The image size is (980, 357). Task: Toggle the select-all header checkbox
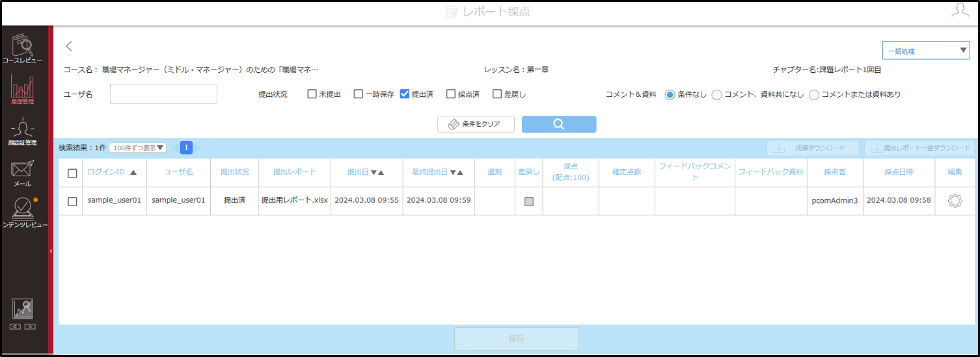click(x=72, y=173)
